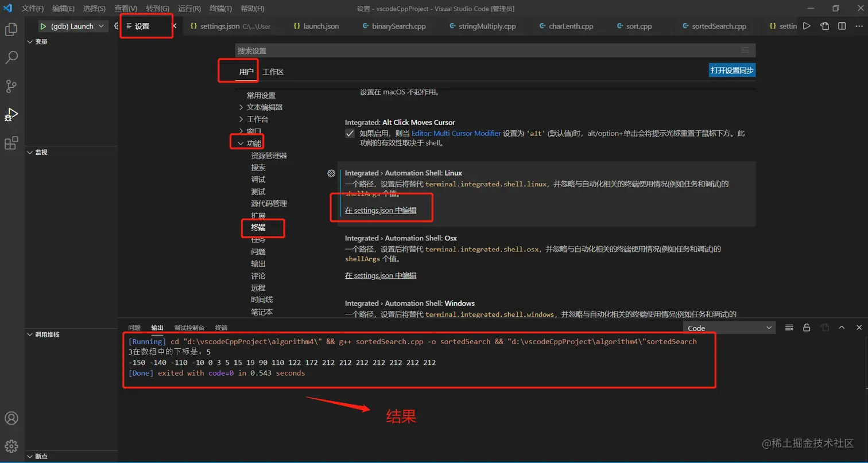868x463 pixels.
Task: Open the Code output channel dropdown
Action: [x=729, y=328]
